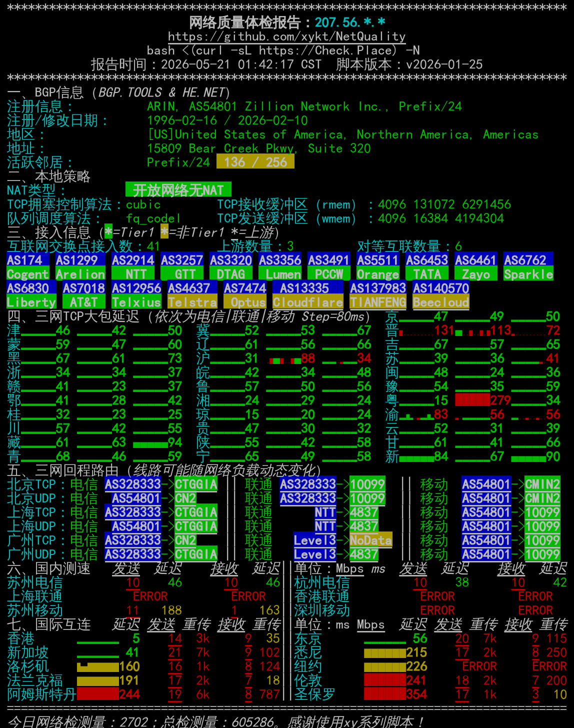Image resolution: width=574 pixels, height=728 pixels.
Task: Click 上海TCP 联通 route NTT->4837
Action: [346, 512]
